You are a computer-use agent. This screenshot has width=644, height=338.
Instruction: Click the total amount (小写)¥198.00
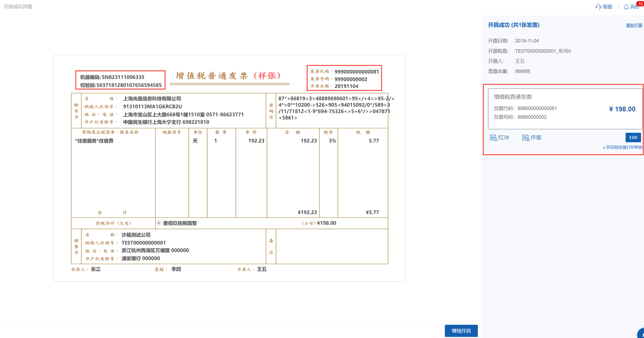coord(319,223)
